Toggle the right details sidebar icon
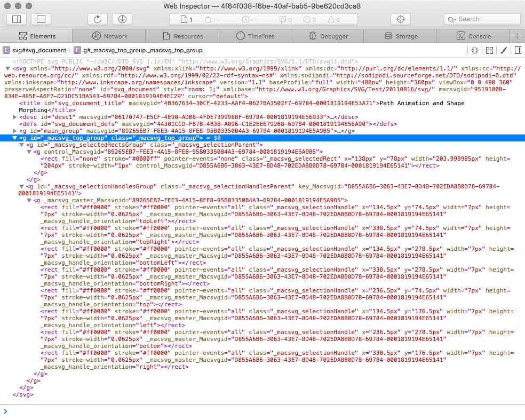This screenshot has width=525, height=420. (518, 50)
